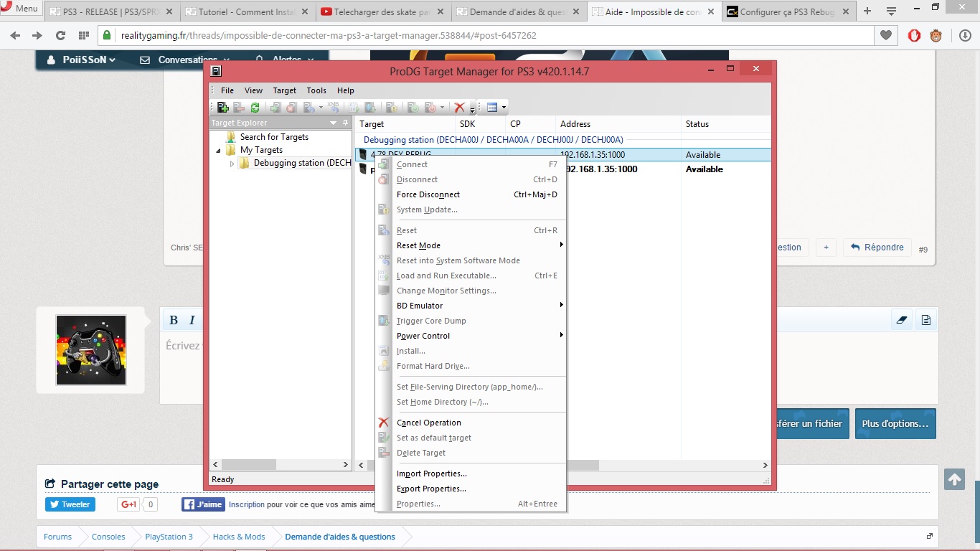Click the red Power Off toolbar icon
This screenshot has width=980, height=551.
click(430, 108)
